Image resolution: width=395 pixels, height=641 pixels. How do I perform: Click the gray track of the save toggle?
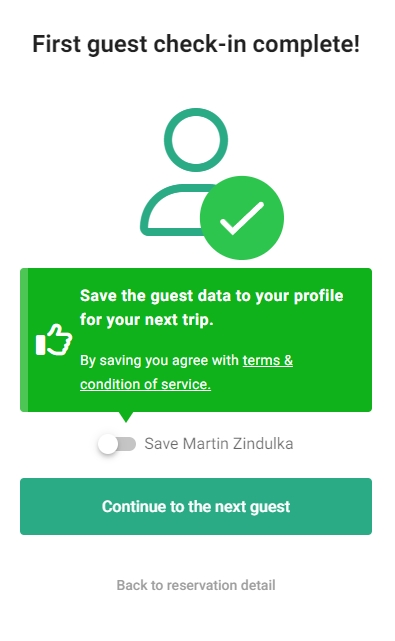[x=128, y=444]
